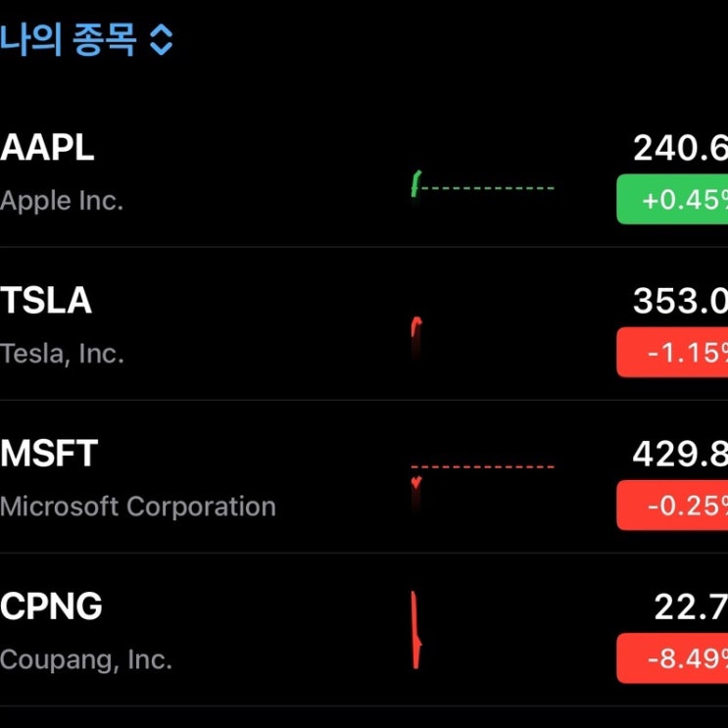Click the Microsoft Corporation company name
Viewport: 728px width, 728px height.
pos(138,507)
